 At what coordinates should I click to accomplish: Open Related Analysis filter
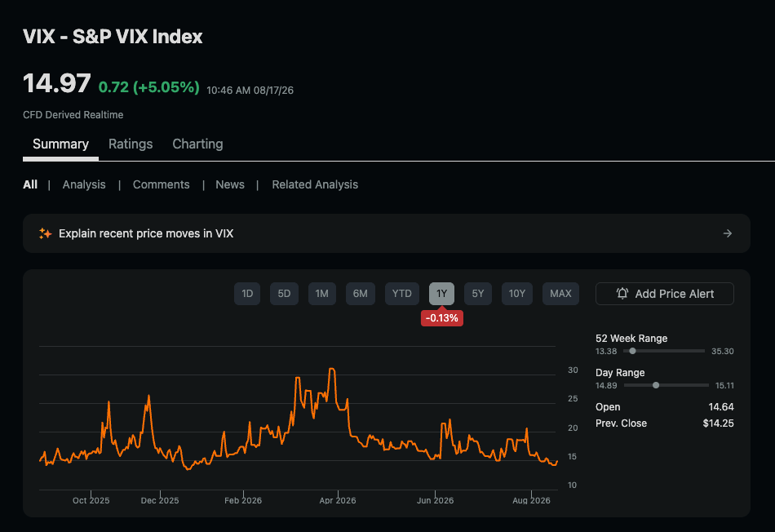[315, 184]
